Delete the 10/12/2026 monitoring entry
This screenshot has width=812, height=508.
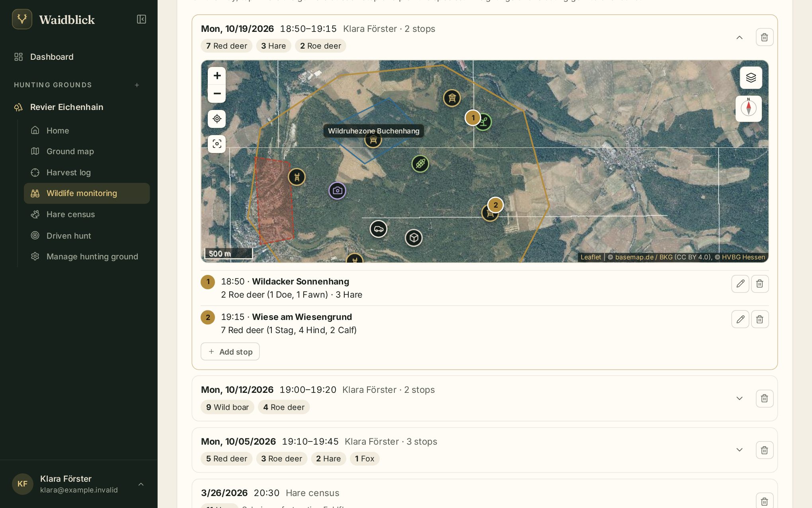(x=764, y=398)
